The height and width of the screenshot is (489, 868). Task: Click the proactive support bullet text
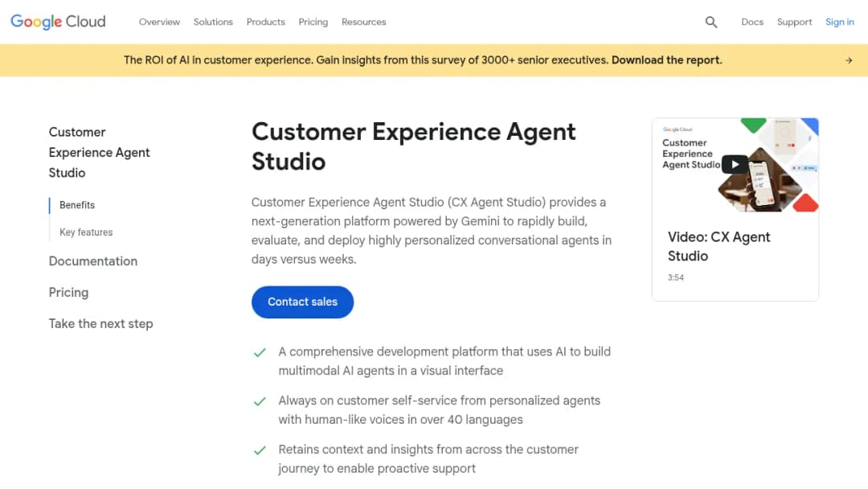tap(428, 458)
